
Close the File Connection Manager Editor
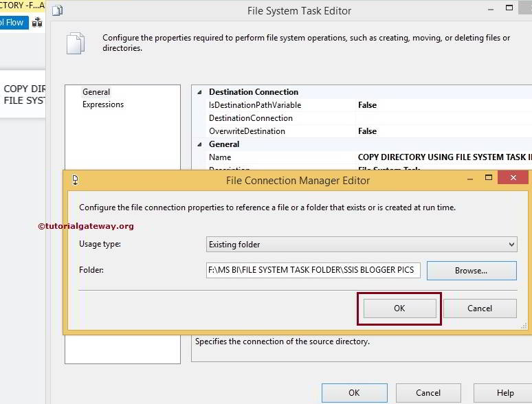pyautogui.click(x=513, y=177)
